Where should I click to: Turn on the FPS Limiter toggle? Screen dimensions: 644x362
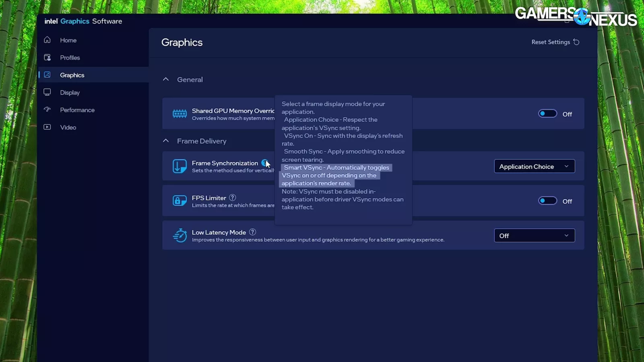pos(547,201)
